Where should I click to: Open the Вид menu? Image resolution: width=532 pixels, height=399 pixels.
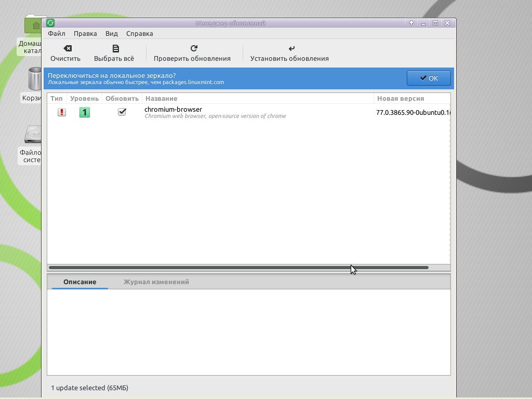click(x=111, y=34)
